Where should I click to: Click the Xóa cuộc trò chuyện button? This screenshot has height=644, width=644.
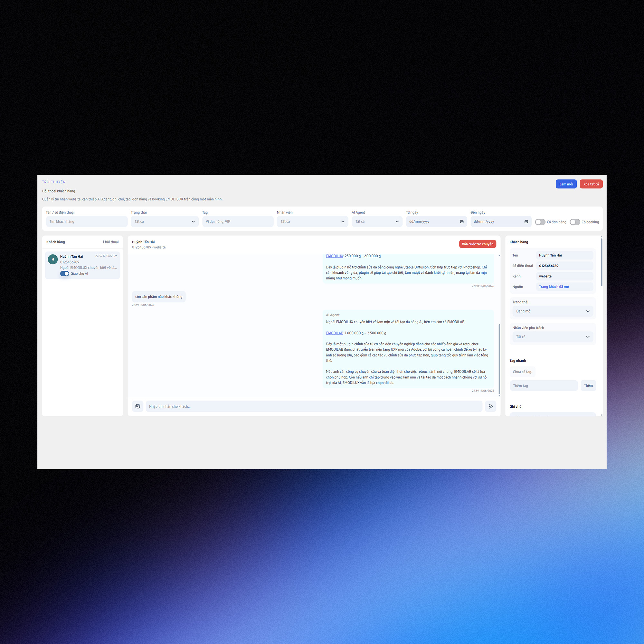coord(477,244)
